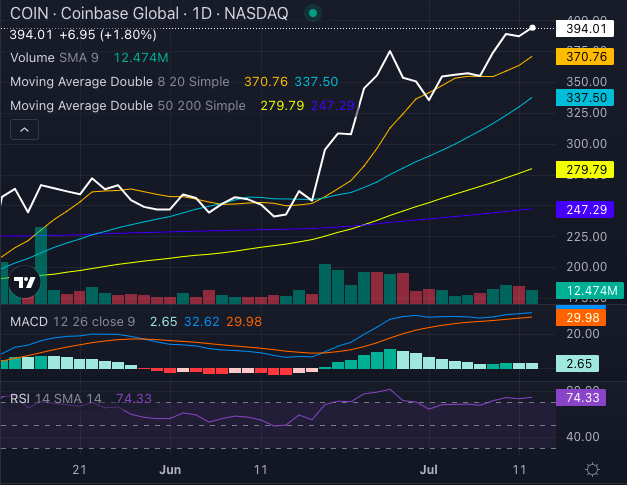This screenshot has width=627, height=485.
Task: Click the yellow 279.79 price axis tag
Action: point(585,170)
